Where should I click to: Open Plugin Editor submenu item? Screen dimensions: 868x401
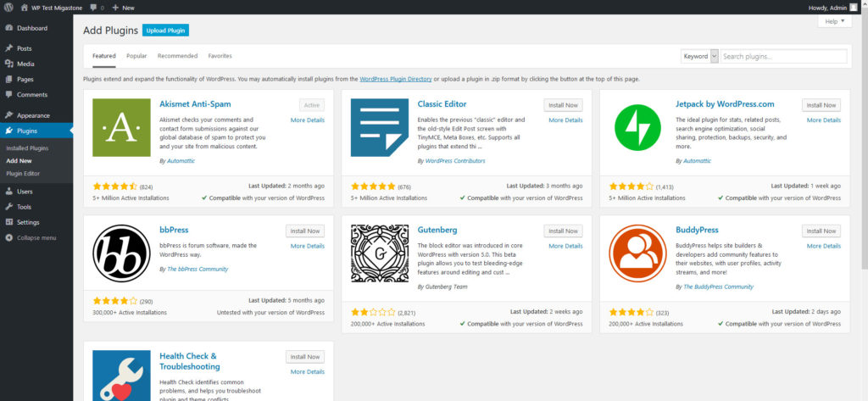[x=23, y=173]
